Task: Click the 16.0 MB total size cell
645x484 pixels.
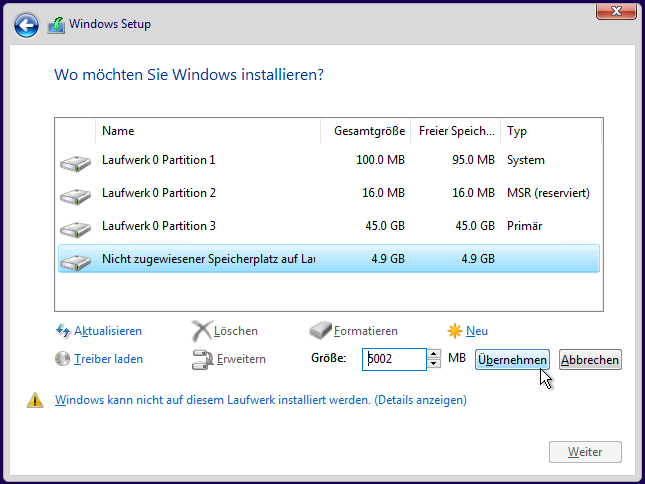Action: (383, 193)
